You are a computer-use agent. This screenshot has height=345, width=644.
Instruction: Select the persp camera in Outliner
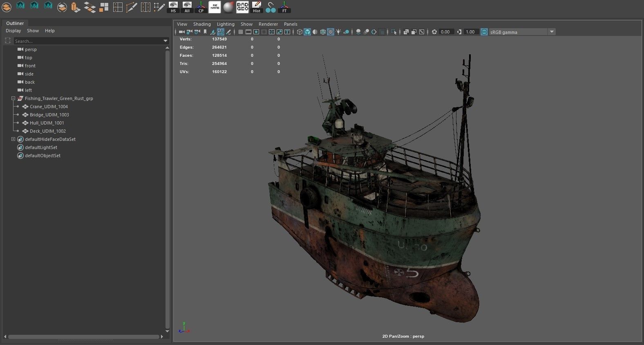31,49
